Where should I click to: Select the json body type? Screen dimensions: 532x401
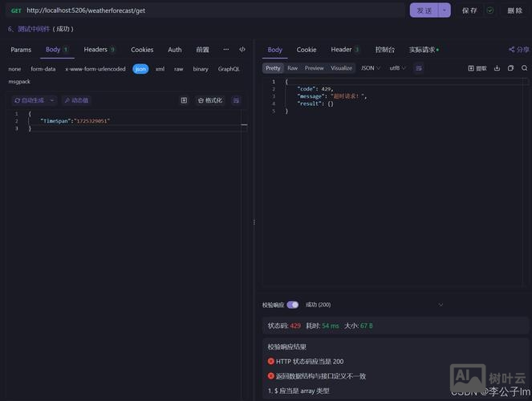click(140, 69)
